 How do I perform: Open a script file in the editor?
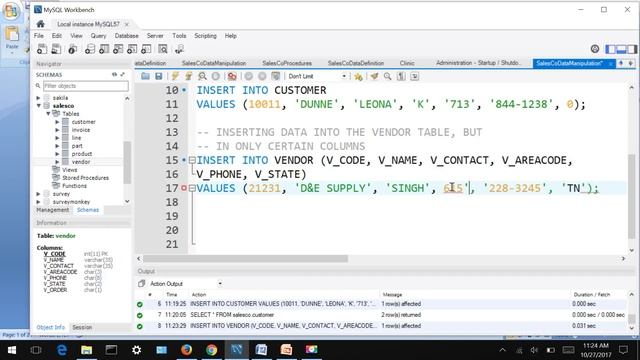point(145,76)
